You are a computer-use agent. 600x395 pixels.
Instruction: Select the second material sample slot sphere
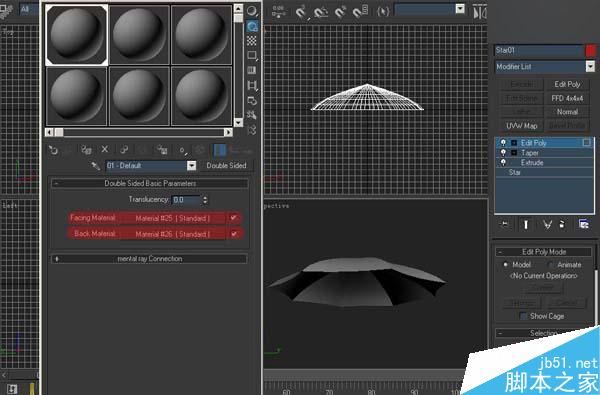click(139, 34)
